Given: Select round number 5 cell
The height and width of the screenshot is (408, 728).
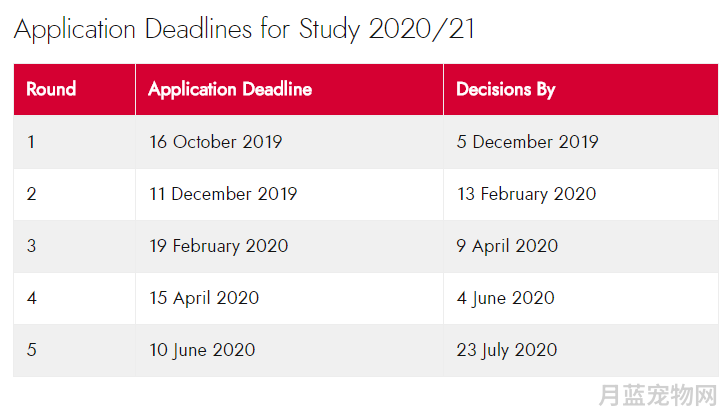Looking at the screenshot, I should click(x=74, y=350).
